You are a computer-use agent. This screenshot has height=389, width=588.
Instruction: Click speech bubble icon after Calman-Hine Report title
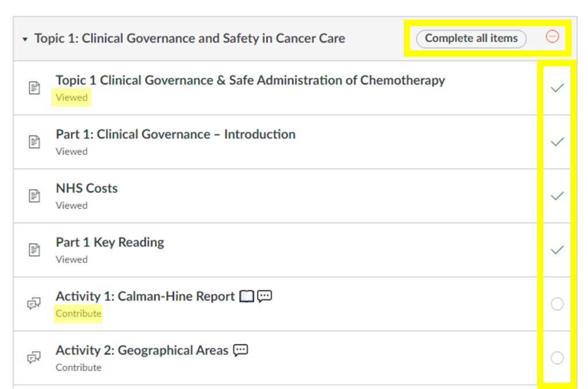tap(264, 296)
